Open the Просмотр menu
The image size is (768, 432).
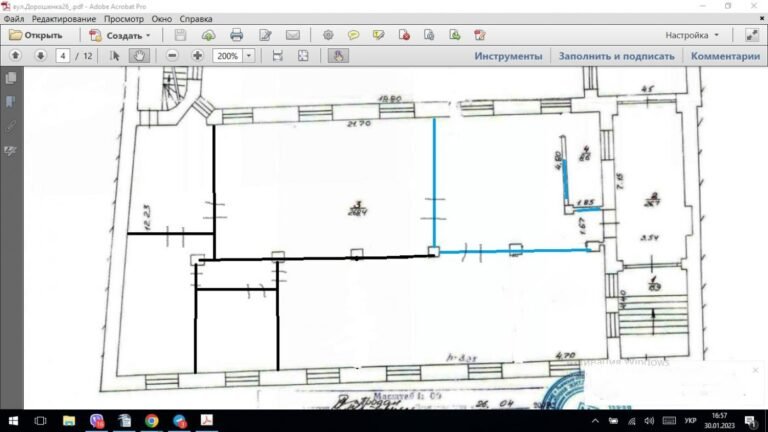click(x=124, y=19)
